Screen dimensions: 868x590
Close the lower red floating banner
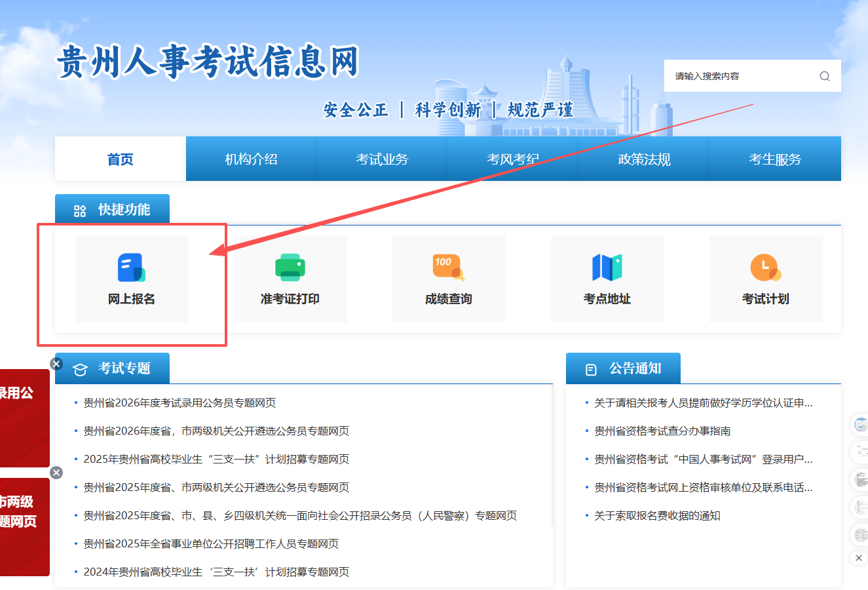click(56, 473)
